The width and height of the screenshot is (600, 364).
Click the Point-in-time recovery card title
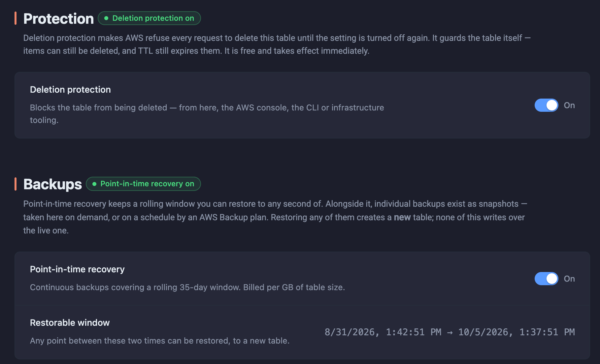[77, 269]
